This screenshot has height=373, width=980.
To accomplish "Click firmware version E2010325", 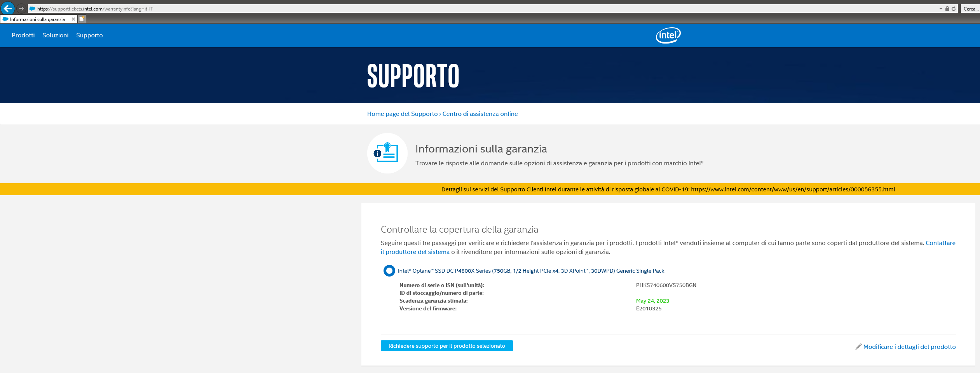I will click(x=649, y=308).
